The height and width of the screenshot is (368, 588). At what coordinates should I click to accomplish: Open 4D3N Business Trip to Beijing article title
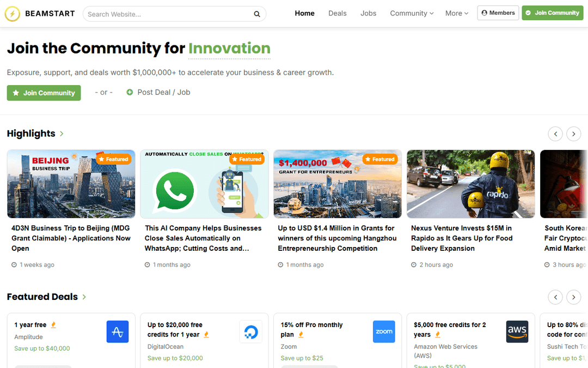click(71, 238)
